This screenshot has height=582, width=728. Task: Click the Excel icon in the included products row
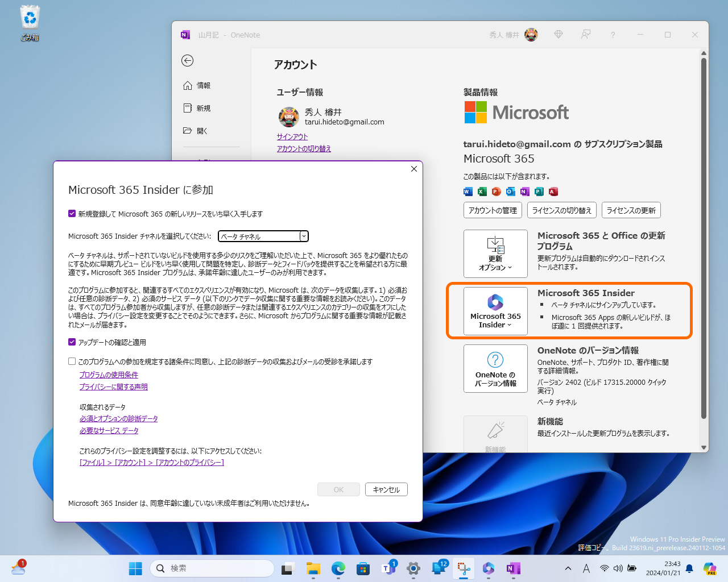pyautogui.click(x=482, y=192)
